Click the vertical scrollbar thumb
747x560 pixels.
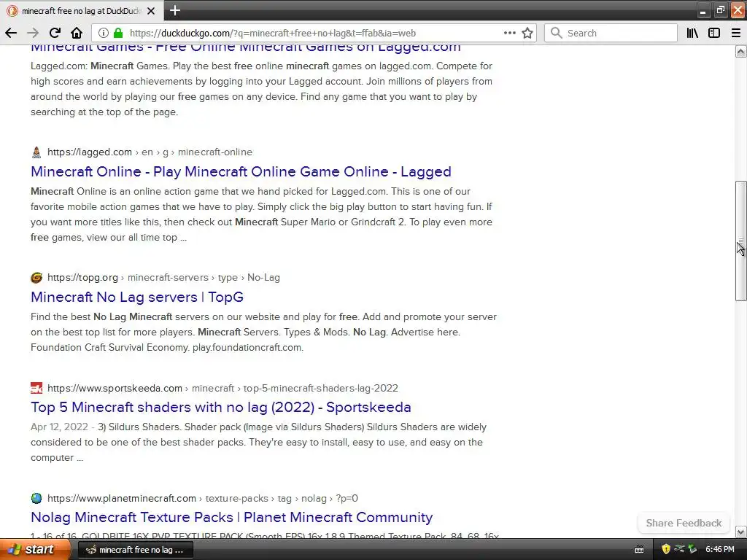(x=740, y=241)
